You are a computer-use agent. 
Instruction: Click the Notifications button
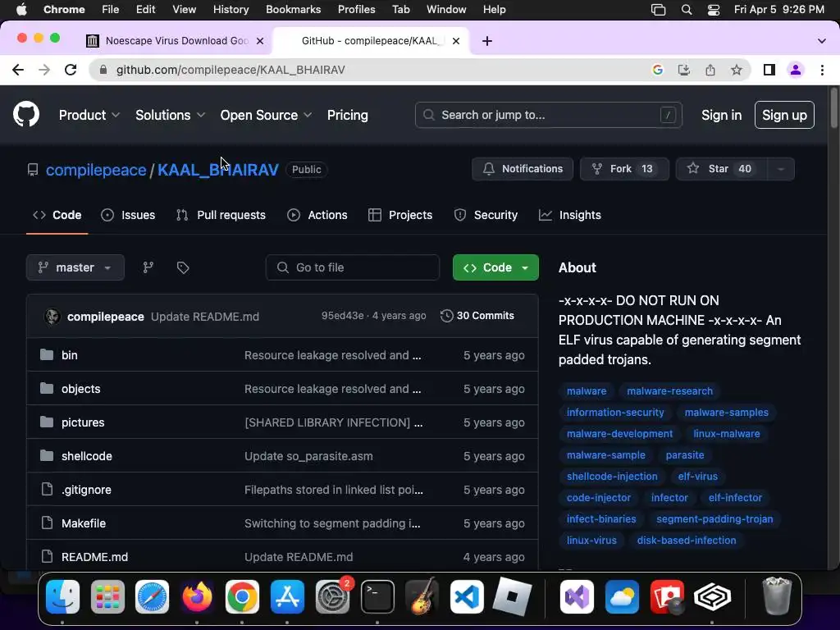(523, 169)
